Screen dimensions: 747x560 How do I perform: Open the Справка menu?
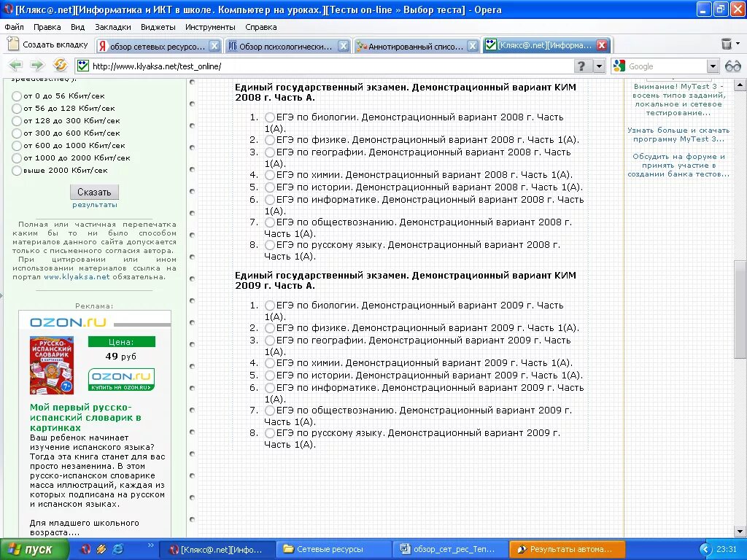pyautogui.click(x=260, y=27)
